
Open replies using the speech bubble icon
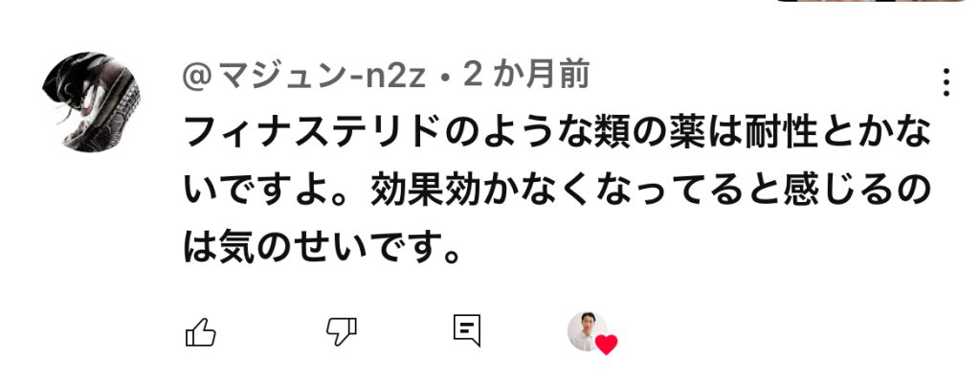tap(467, 330)
